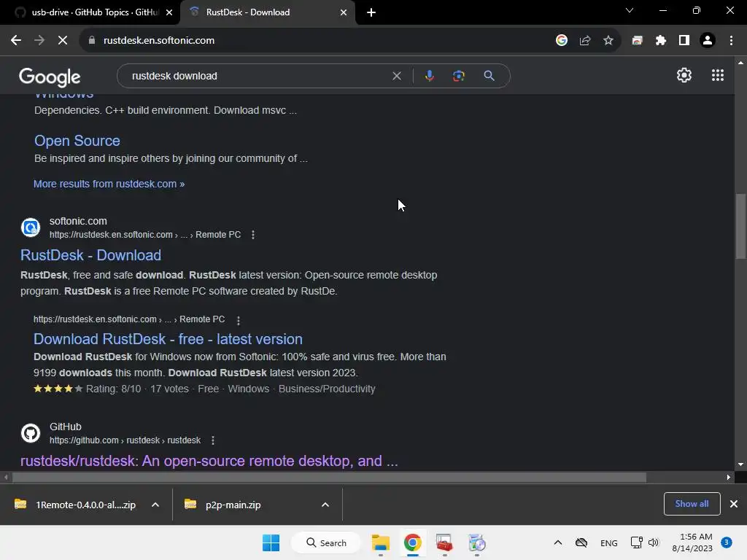Open volume control in system tray
Screen dimensions: 747x560
pos(654,542)
